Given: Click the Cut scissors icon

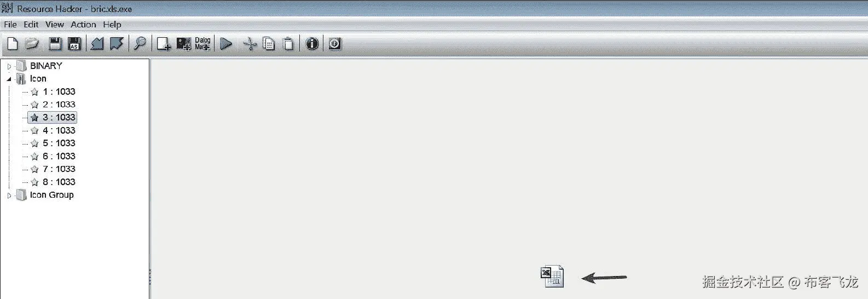Looking at the screenshot, I should click(x=250, y=44).
